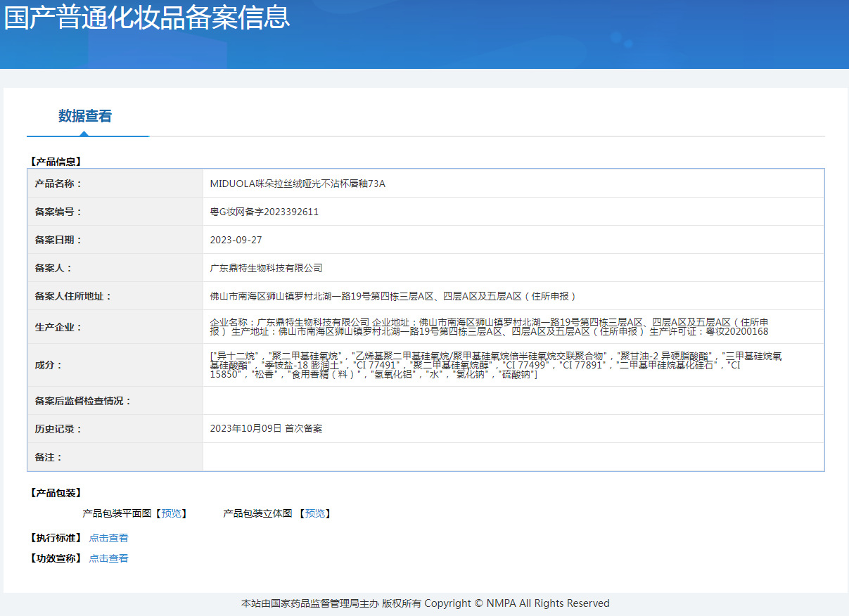This screenshot has height=616, width=849.
Task: Select the date value 2023-09-27
Action: click(x=236, y=240)
